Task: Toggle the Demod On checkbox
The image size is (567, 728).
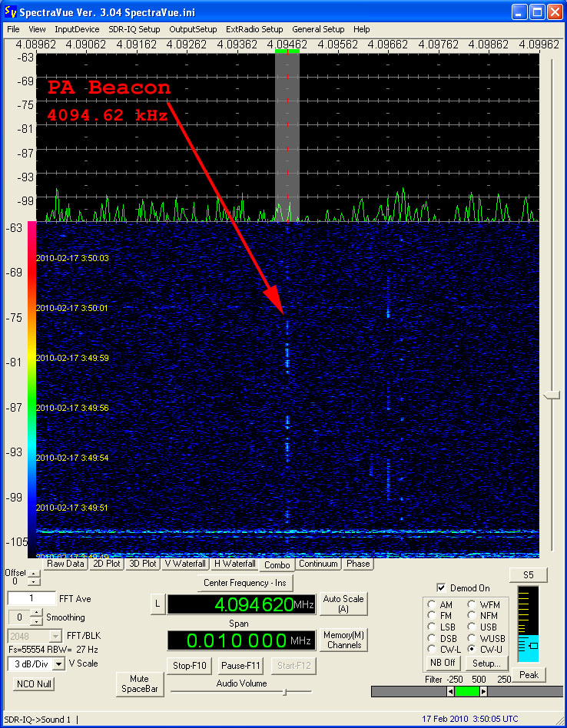Action: point(441,587)
